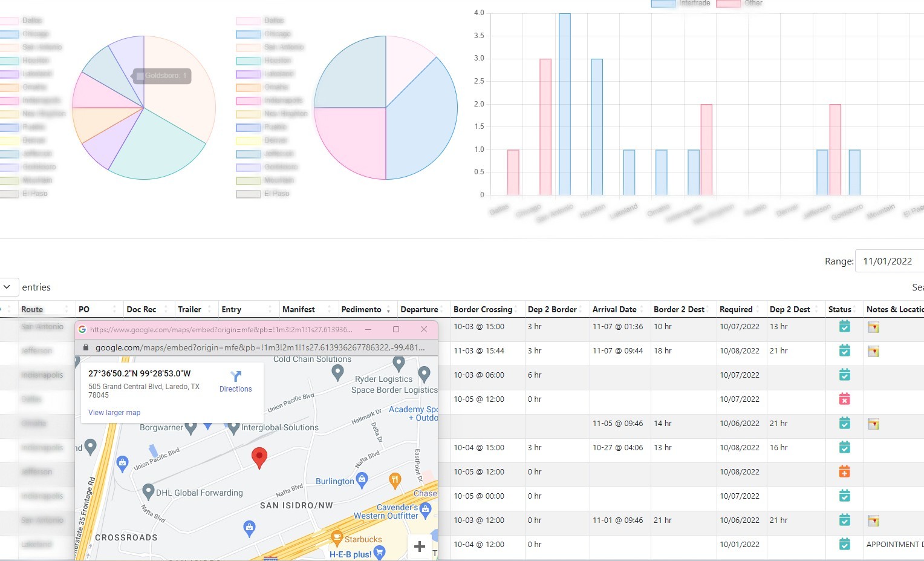Click the Burlington shopping marker on the map
Image resolution: width=924 pixels, height=561 pixels.
point(362,480)
